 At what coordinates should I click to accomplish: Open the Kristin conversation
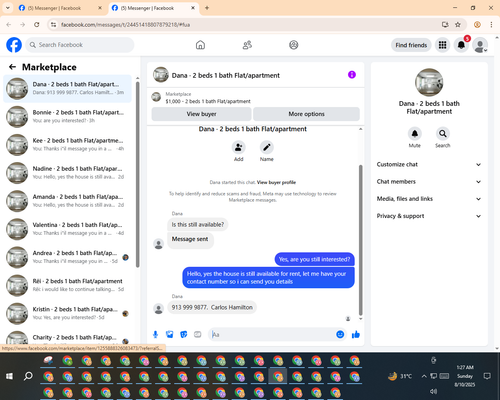(67, 314)
